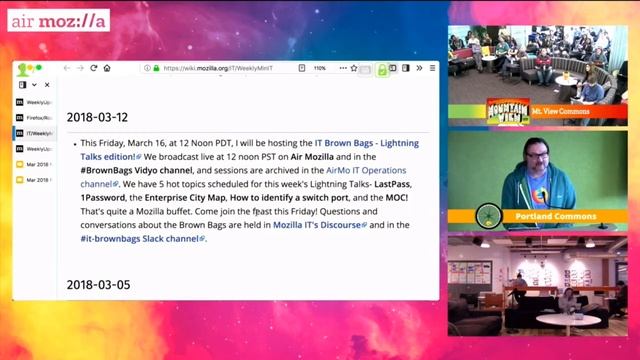Bookmark this page with the star icon

(354, 68)
